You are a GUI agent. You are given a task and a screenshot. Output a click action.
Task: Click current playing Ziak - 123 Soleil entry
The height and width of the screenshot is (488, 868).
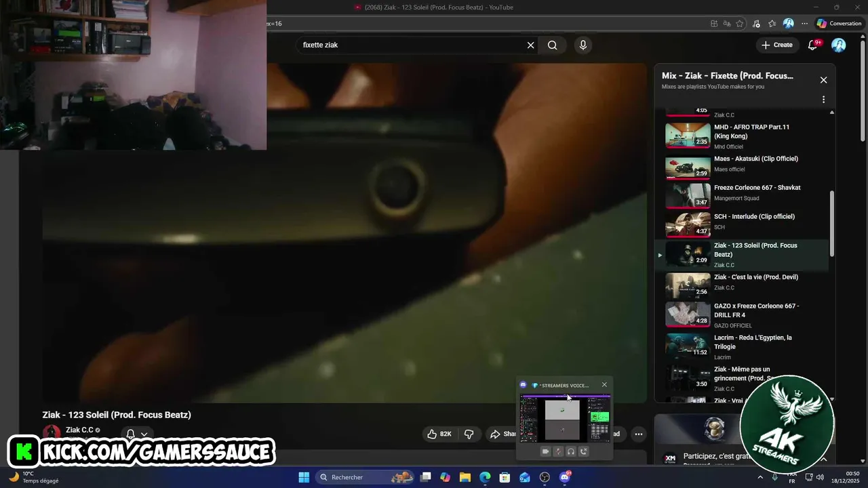coord(742,255)
